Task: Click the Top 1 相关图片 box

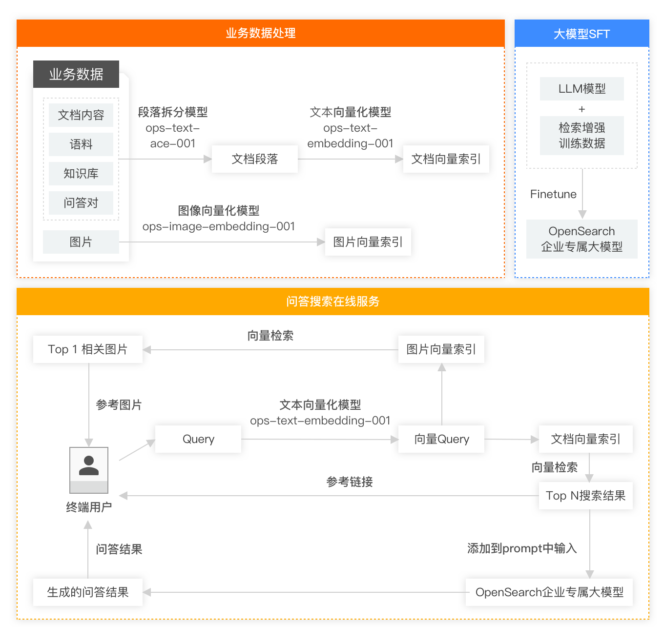Action: [x=88, y=349]
